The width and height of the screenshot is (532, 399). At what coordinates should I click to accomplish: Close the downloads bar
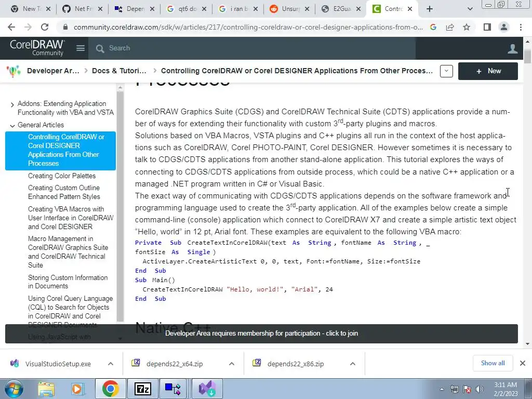click(523, 363)
